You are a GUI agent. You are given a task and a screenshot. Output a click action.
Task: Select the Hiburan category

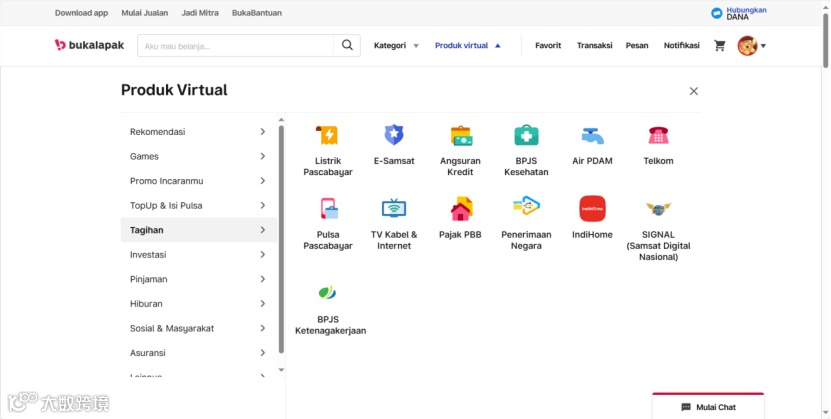[x=199, y=304]
